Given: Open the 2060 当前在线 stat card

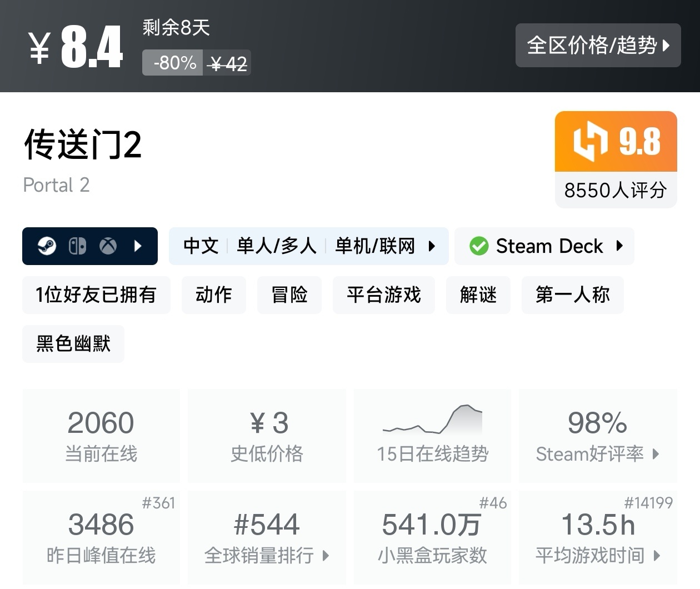Looking at the screenshot, I should 101,436.
